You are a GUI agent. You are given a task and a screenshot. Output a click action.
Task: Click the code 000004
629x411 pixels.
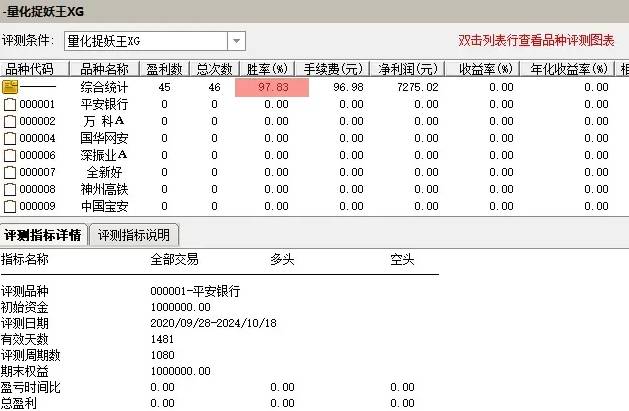coord(37,138)
